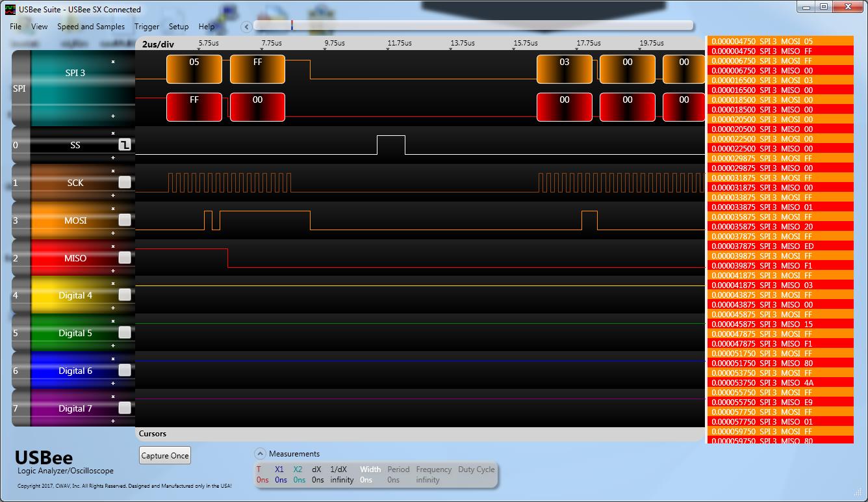
Task: Collapse the Measurements panel
Action: [260, 454]
